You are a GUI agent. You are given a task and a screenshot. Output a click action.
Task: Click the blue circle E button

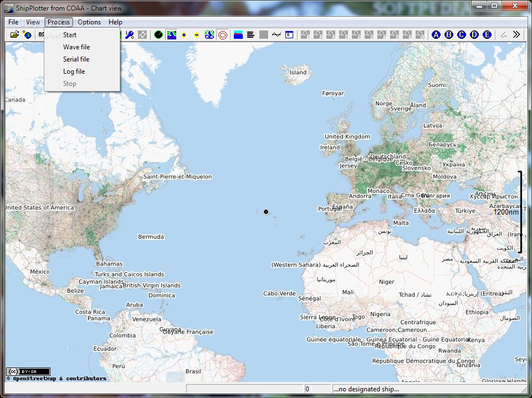point(487,34)
